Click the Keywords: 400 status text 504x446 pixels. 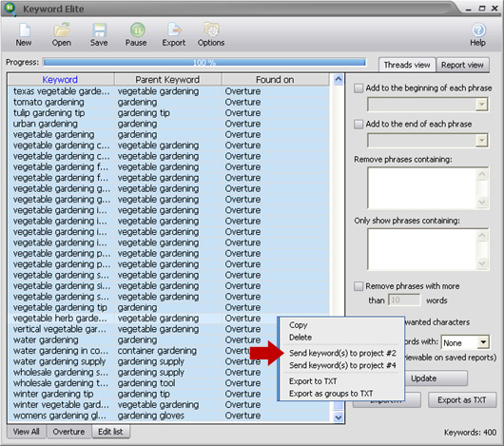(471, 433)
